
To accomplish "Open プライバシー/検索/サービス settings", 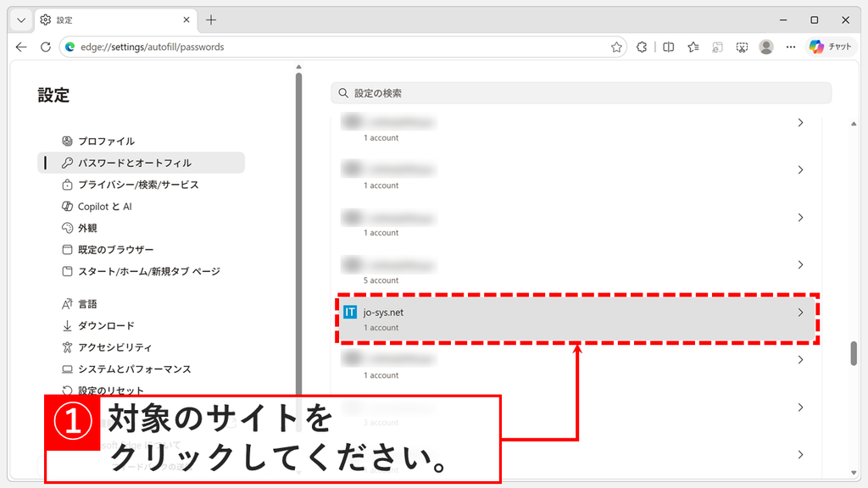I will (142, 184).
